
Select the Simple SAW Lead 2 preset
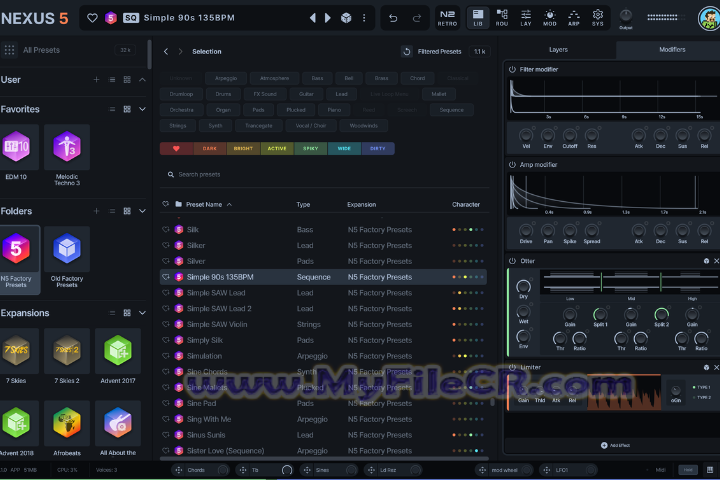[323, 309]
